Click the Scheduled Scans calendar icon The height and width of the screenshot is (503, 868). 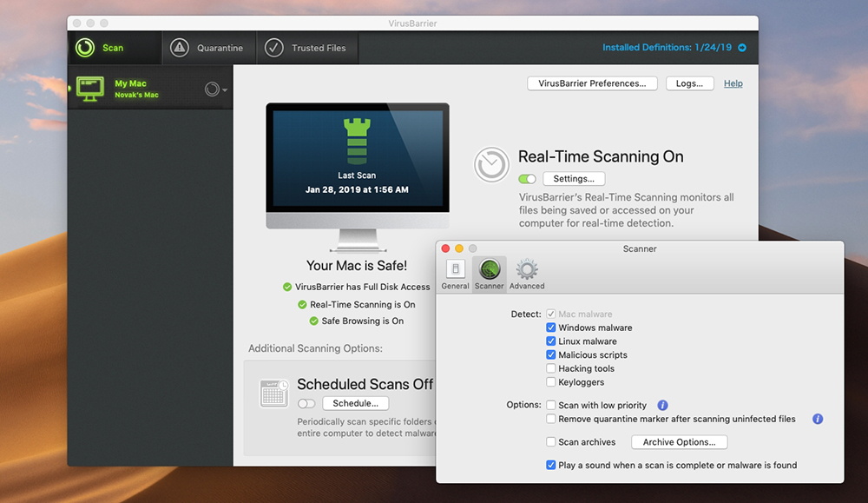[x=274, y=394]
